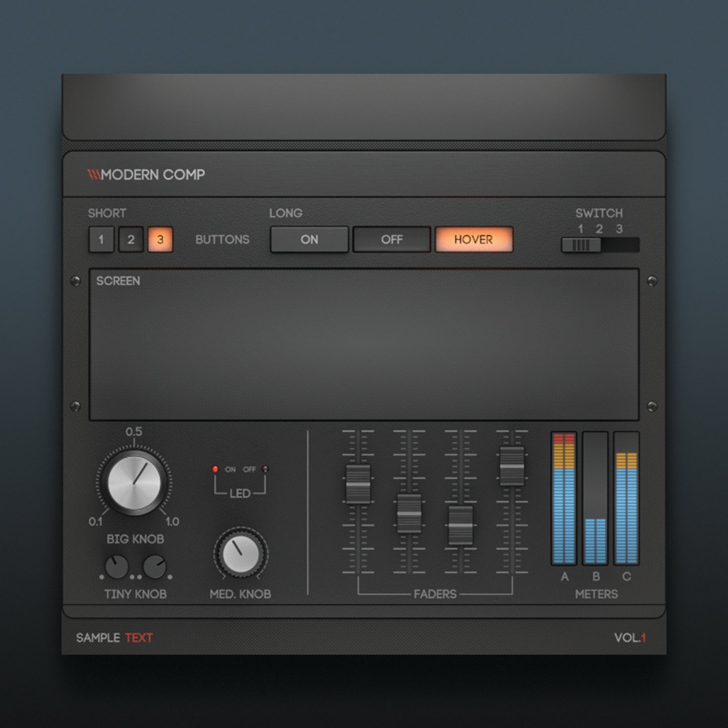728x728 pixels.
Task: Click the fourth fader handle
Action: click(x=512, y=466)
